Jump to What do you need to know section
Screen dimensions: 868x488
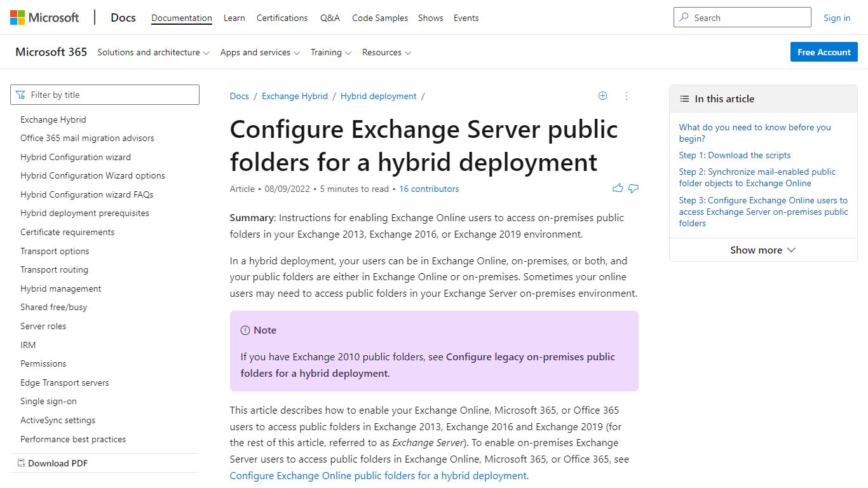[755, 133]
